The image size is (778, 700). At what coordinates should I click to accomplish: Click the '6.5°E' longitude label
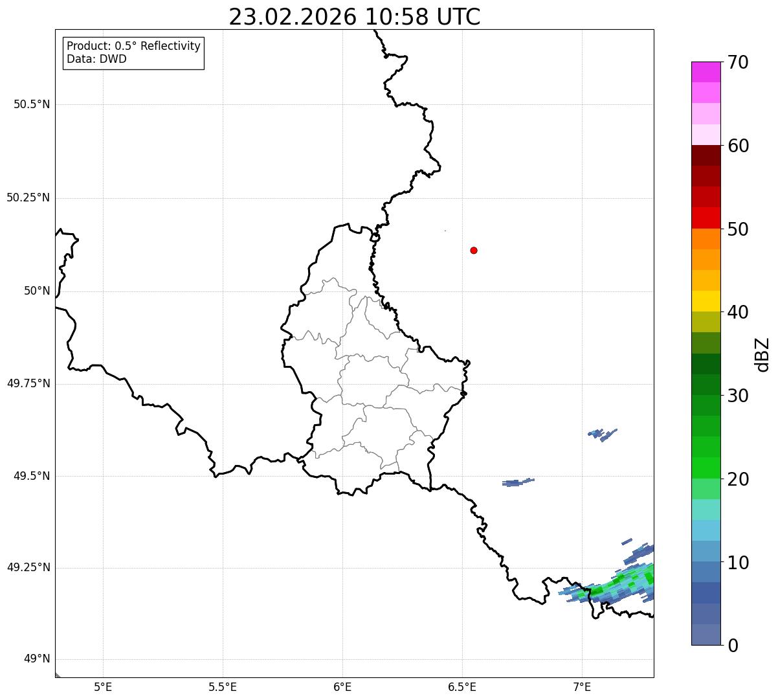click(462, 686)
